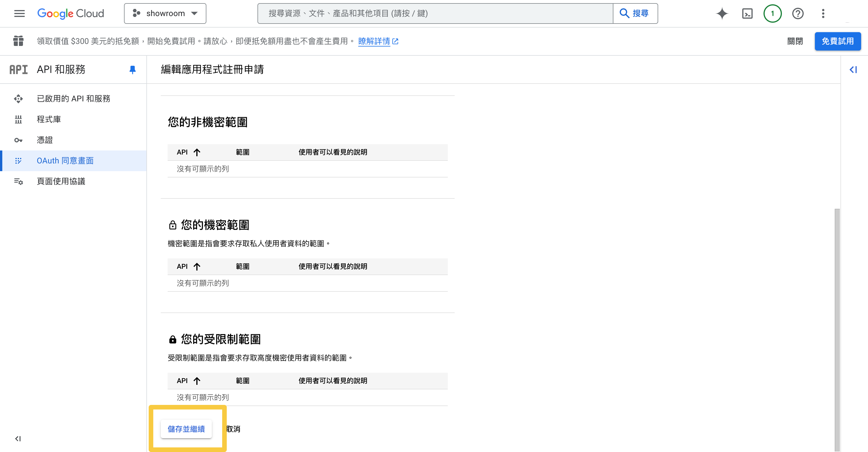Expand the right side panel arrow

click(x=853, y=70)
